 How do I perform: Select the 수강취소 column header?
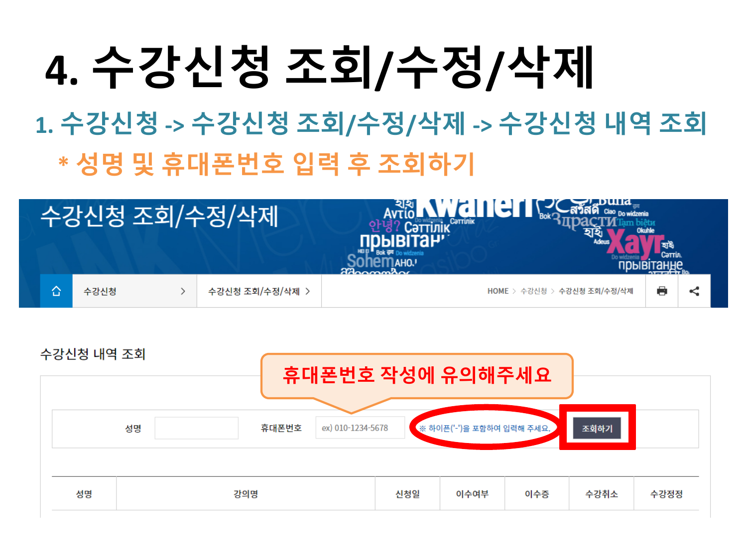[602, 494]
